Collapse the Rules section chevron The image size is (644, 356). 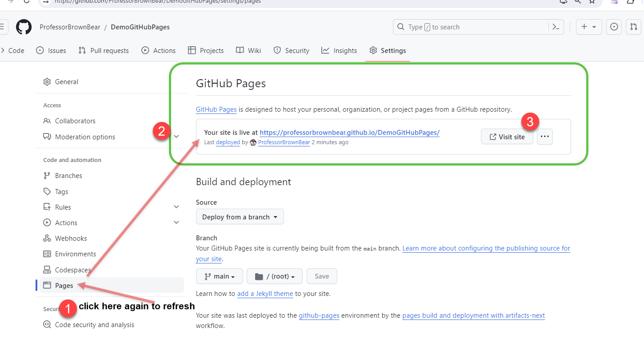point(176,206)
